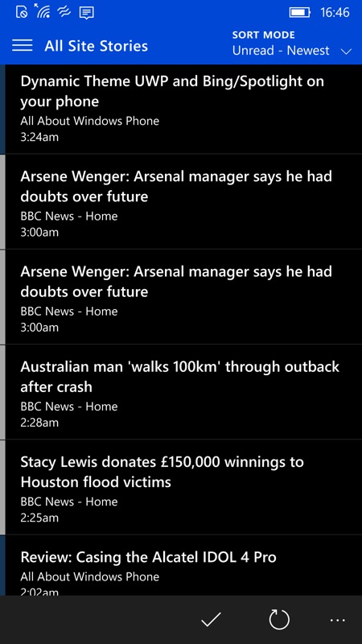Image resolution: width=362 pixels, height=644 pixels.
Task: Open the hamburger navigation menu
Action: (x=23, y=46)
